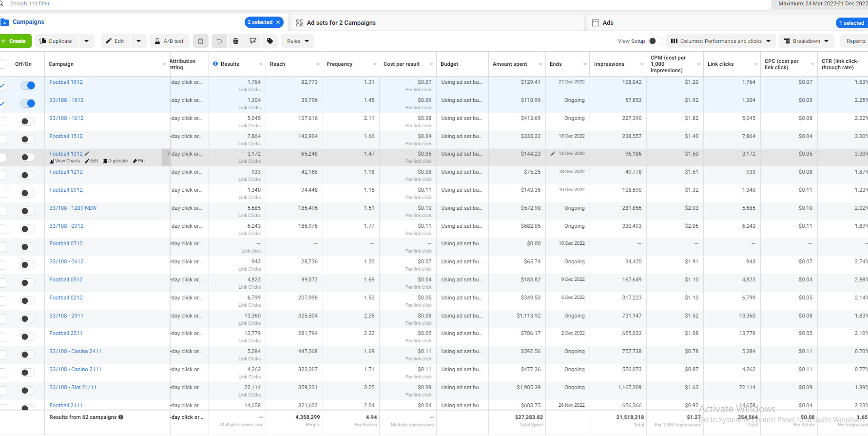Enable the Football 1512 campaign toggle
Viewport: 868px width, 436px height.
[28, 139]
